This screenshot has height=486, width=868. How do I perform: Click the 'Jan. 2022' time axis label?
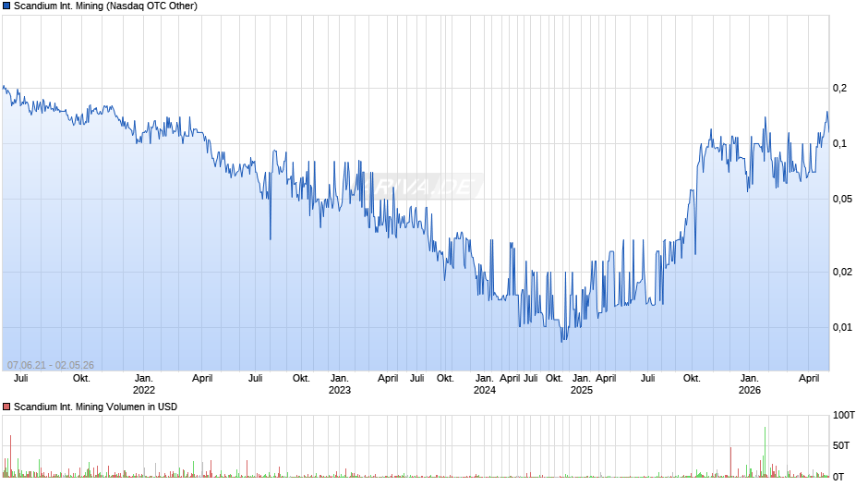144,384
